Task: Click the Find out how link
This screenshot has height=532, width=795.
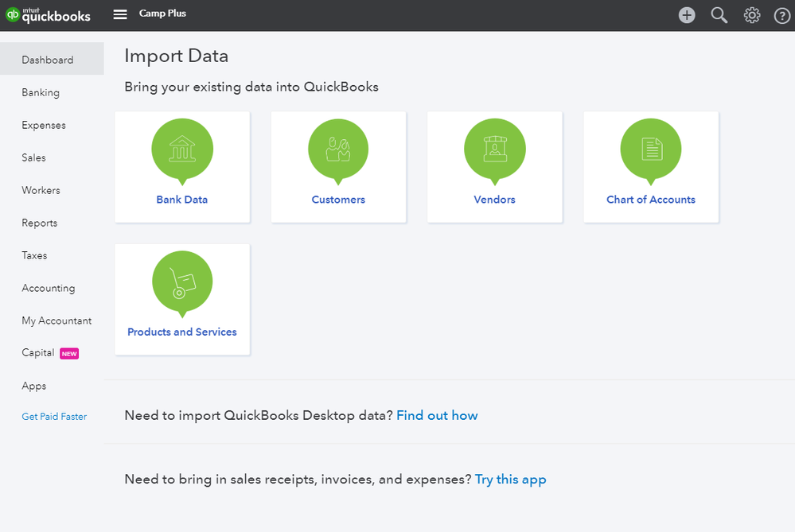Action: 437,415
